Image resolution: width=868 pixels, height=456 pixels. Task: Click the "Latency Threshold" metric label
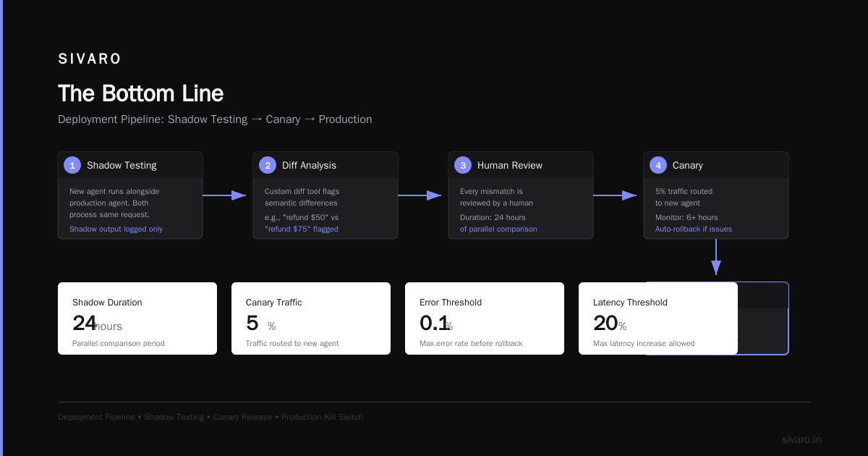point(630,303)
